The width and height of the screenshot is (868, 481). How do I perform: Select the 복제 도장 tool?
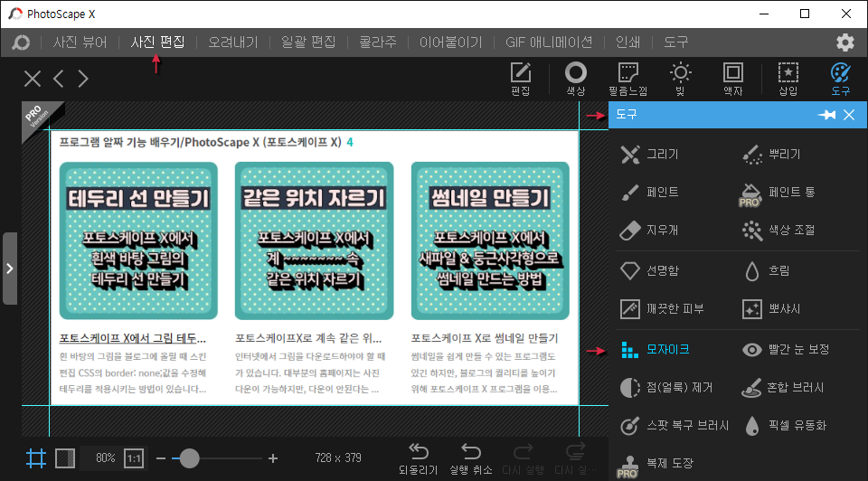(656, 466)
